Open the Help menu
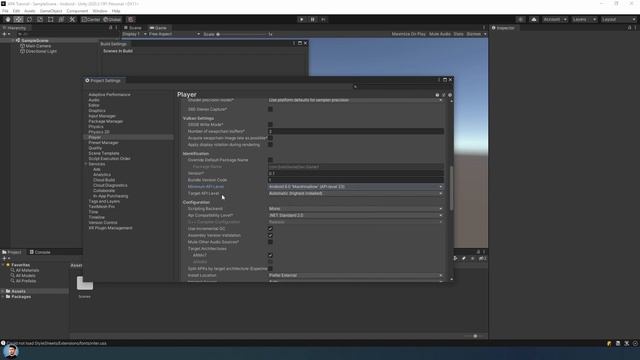This screenshot has height=360, width=640. tap(116, 11)
